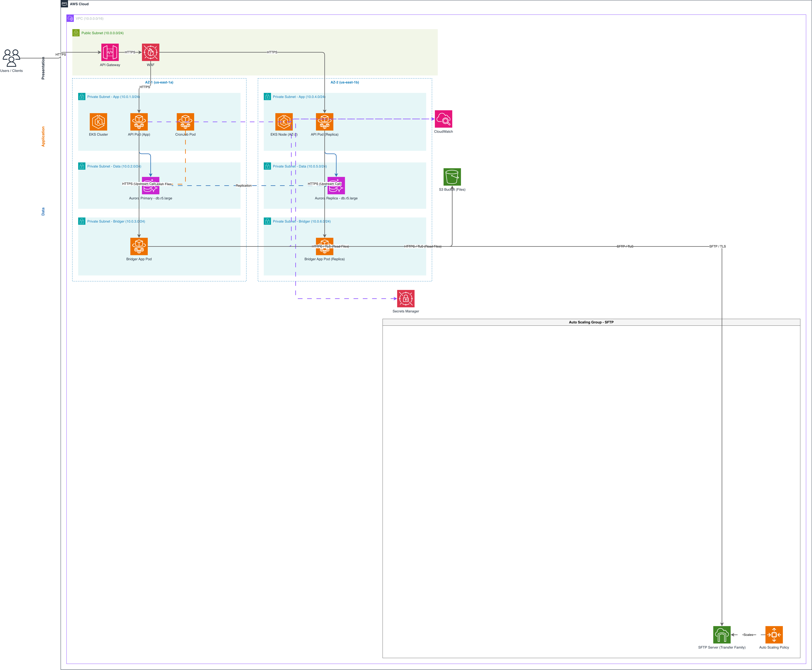Select the Aurora Replica database icon

(x=336, y=186)
